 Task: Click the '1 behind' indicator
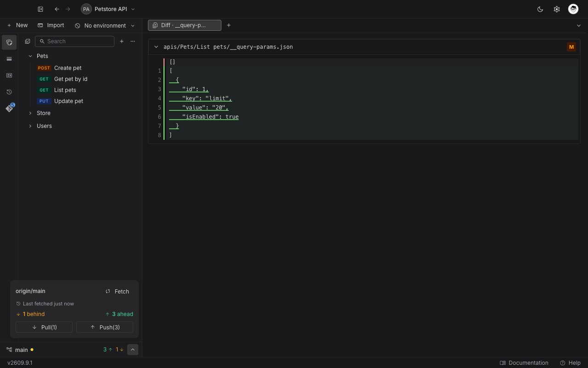click(30, 314)
